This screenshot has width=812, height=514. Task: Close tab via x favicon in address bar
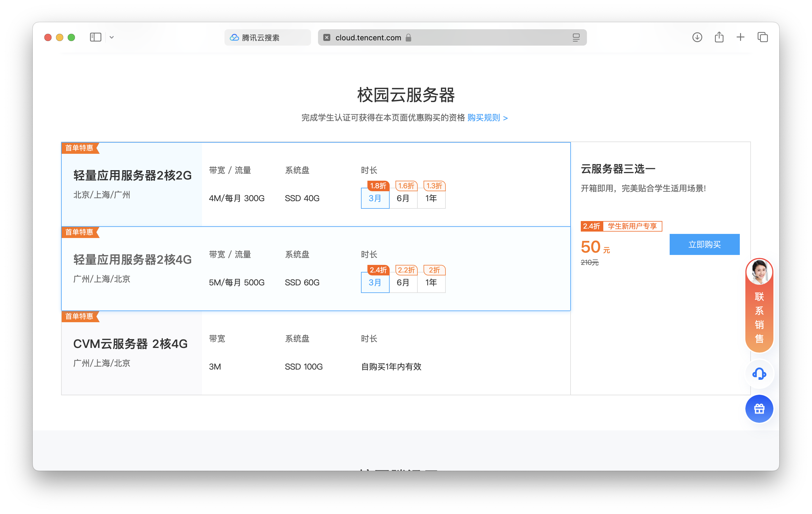(326, 37)
